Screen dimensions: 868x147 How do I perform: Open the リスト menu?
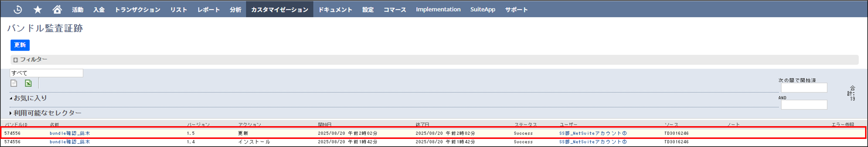(x=179, y=10)
